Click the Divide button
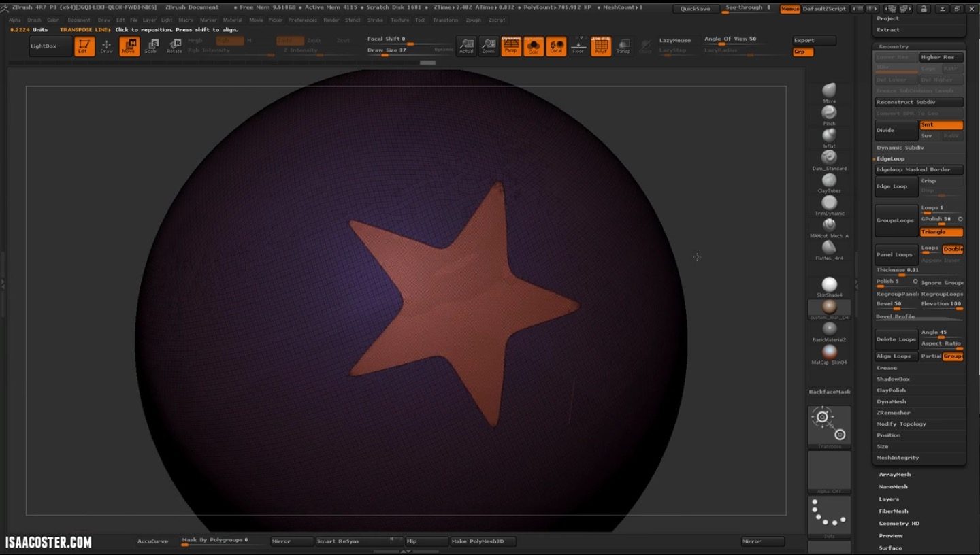Screen dimensions: 980x555 [x=896, y=130]
